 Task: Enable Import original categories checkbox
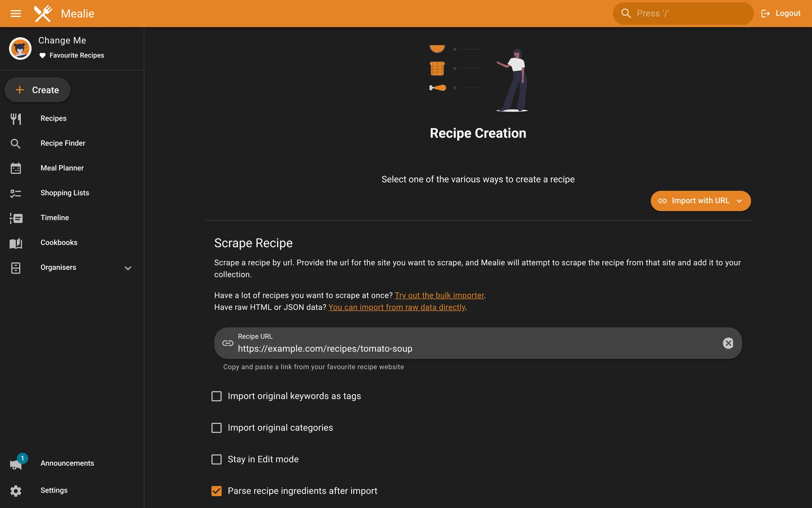pos(217,428)
